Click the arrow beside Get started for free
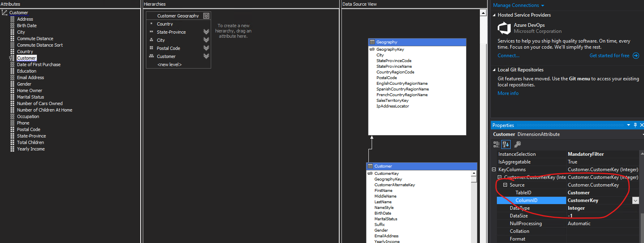Image resolution: width=644 pixels, height=243 pixels. point(636,56)
